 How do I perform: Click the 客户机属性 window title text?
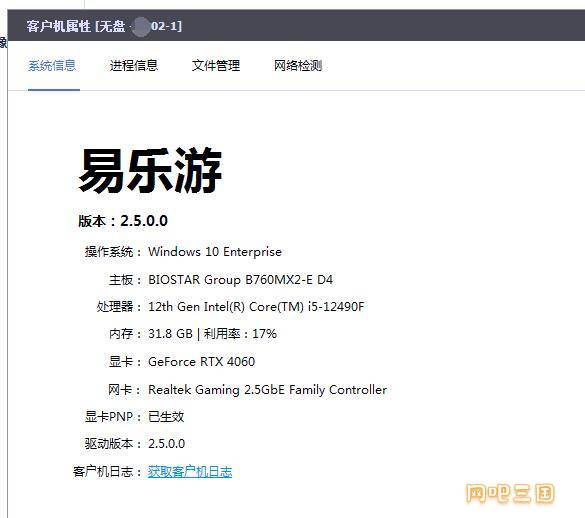(104, 26)
